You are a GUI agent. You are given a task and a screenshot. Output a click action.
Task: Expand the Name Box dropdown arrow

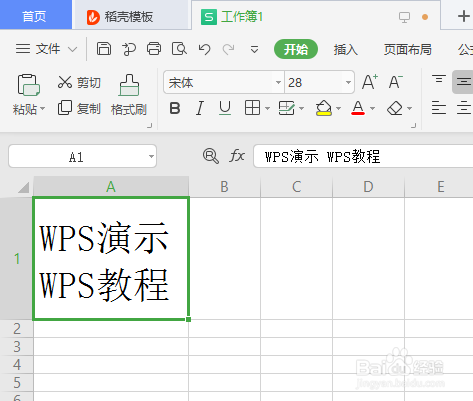pyautogui.click(x=151, y=156)
